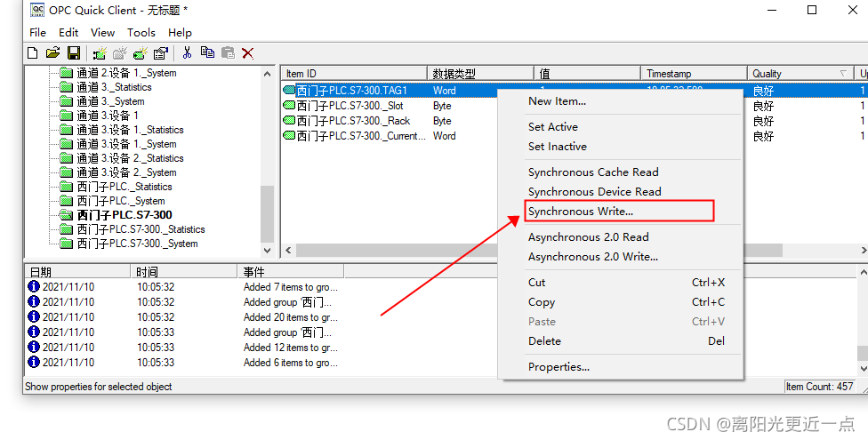Select tree item 通道 3.设备 1._System
This screenshot has width=868, height=440.
click(126, 144)
